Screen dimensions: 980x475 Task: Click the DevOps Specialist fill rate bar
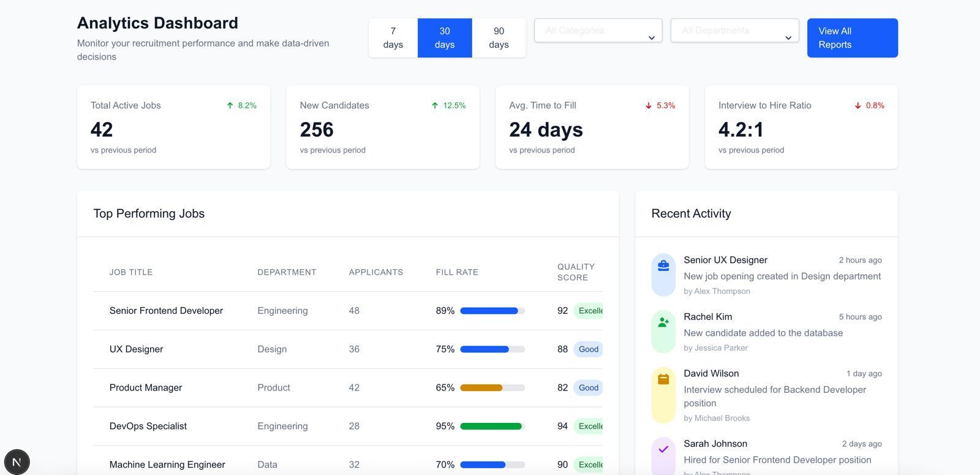pyautogui.click(x=492, y=427)
